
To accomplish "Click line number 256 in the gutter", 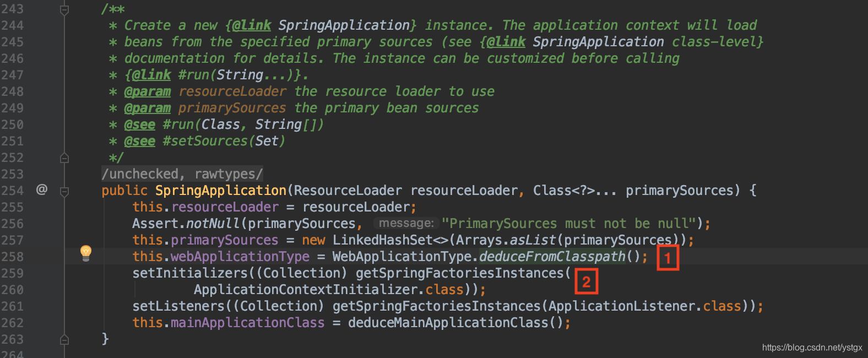I will pyautogui.click(x=12, y=224).
